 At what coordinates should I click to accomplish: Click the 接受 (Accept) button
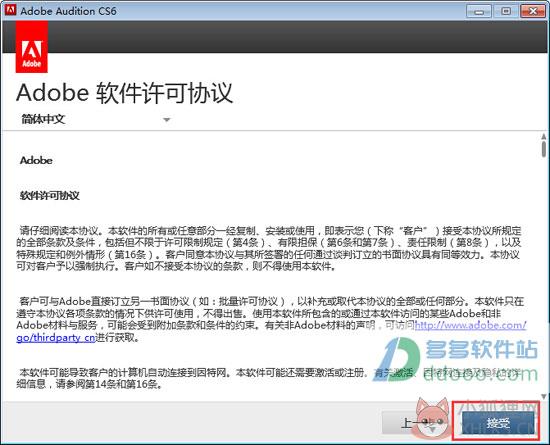[497, 423]
